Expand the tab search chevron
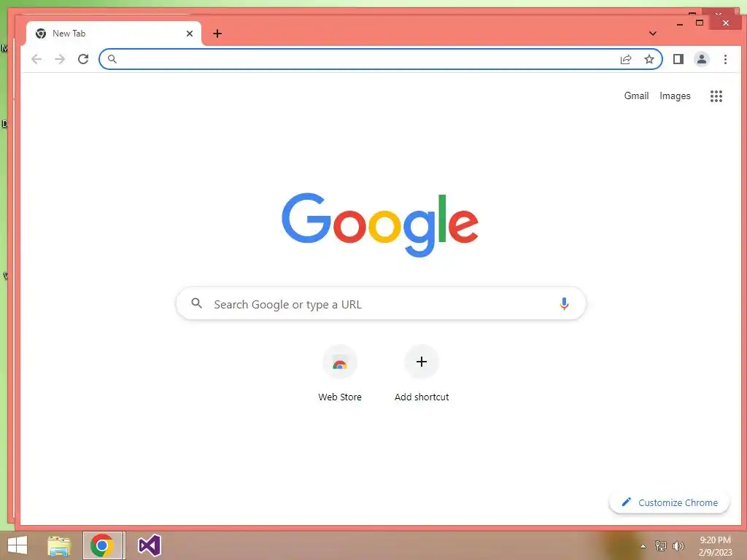 point(653,34)
